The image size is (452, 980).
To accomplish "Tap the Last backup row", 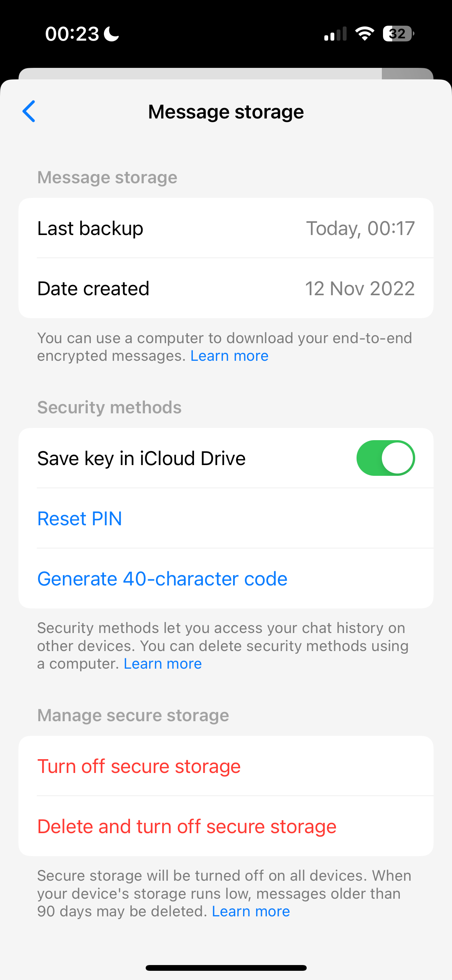I will point(226,228).
